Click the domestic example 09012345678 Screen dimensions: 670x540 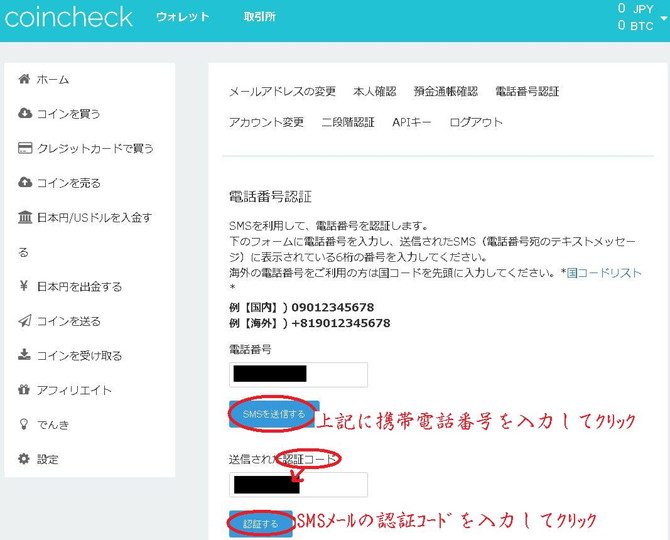click(x=332, y=307)
